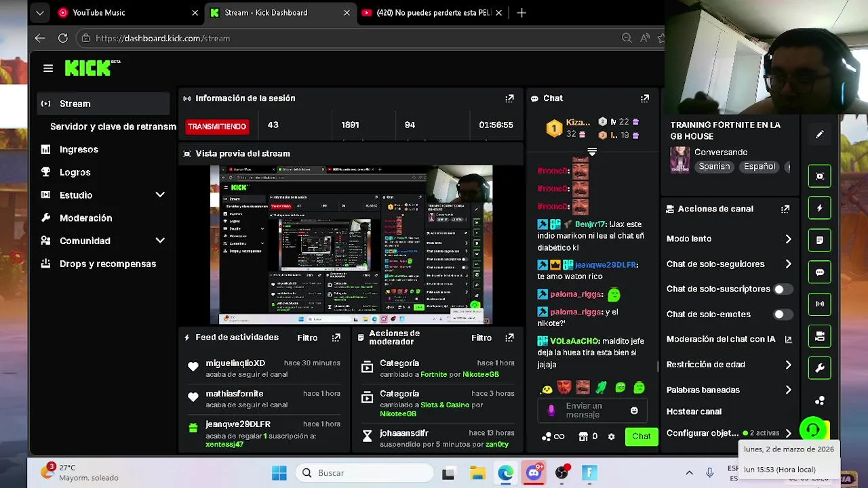Open the Microsoft Edge taskbar icon
Image resolution: width=868 pixels, height=488 pixels.
(x=505, y=473)
